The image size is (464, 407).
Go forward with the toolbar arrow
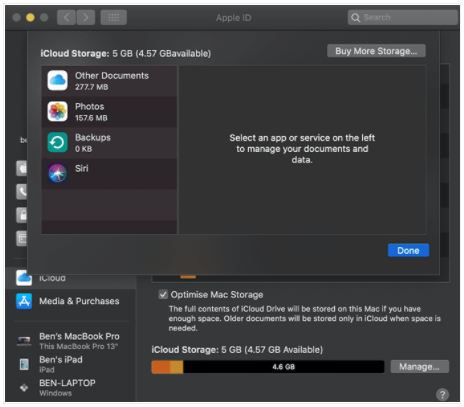click(x=86, y=17)
